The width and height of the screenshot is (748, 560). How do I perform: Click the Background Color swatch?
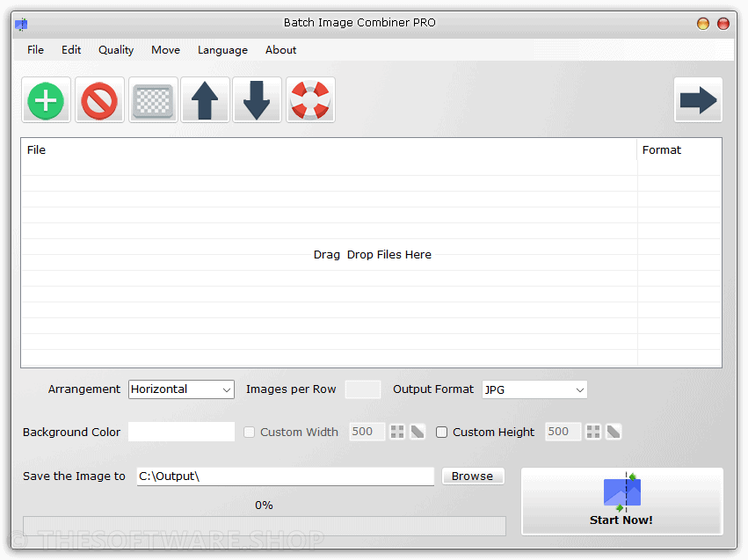[181, 432]
